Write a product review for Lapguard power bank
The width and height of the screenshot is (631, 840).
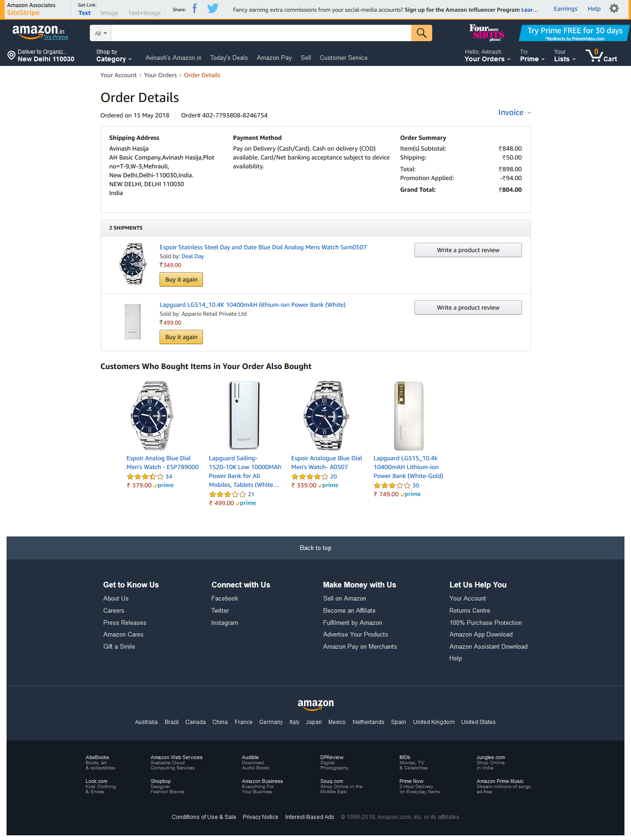468,308
